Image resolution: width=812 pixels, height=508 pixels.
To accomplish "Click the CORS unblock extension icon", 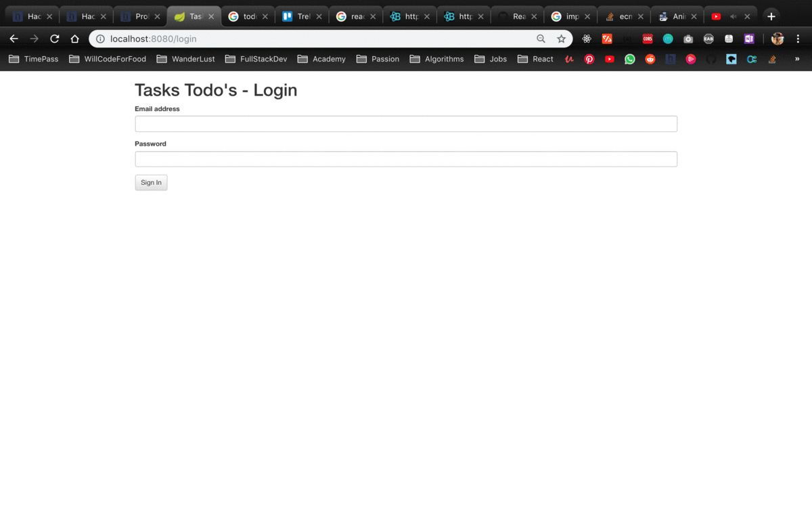I will coord(647,39).
